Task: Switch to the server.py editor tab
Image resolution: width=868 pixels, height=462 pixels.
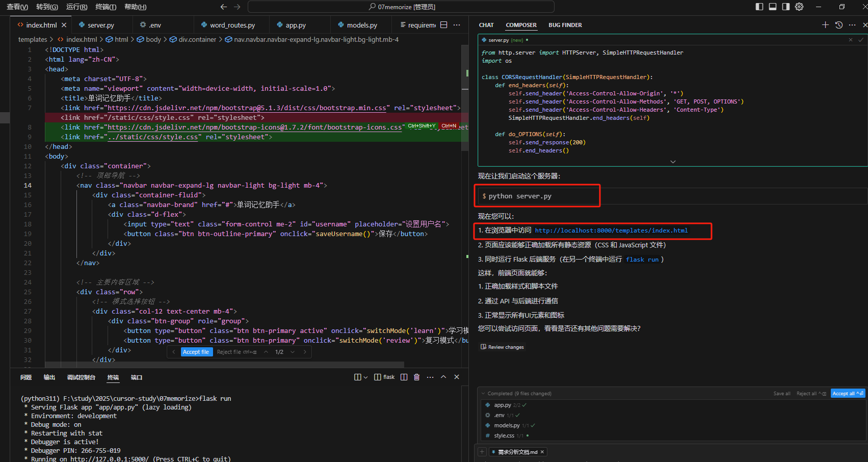Action: [101, 25]
